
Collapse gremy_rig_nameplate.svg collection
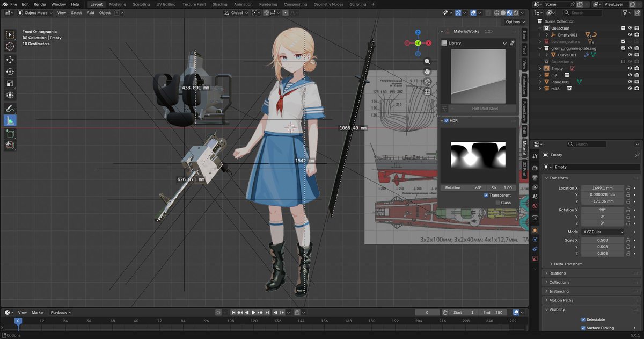[x=540, y=48]
